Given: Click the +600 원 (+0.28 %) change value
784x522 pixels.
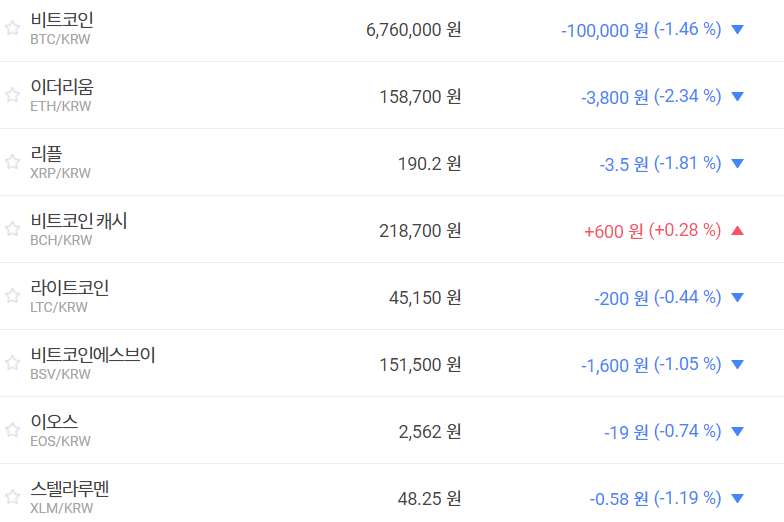Looking at the screenshot, I should tap(652, 231).
